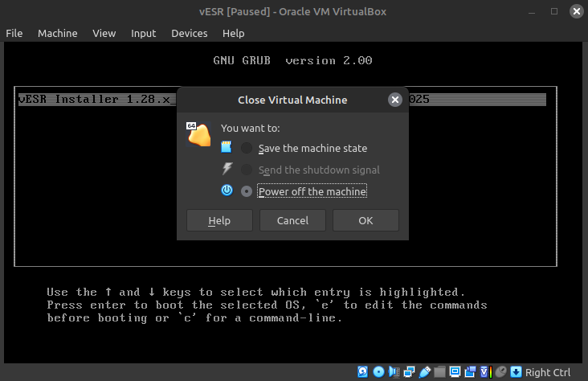Click the USB devices status icon
Viewport: 588px width, 381px height.
pyautogui.click(x=424, y=371)
